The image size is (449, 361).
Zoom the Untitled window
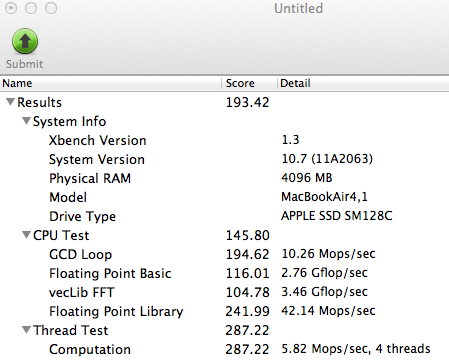point(51,8)
